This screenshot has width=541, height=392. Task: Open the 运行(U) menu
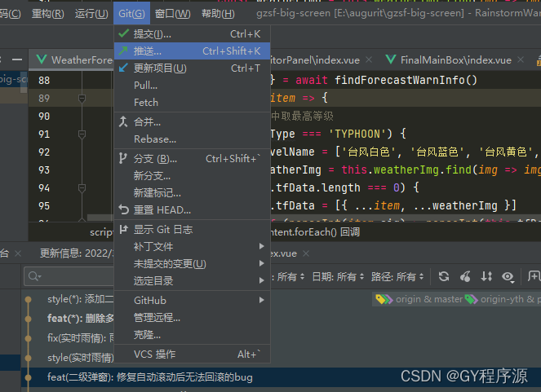91,13
